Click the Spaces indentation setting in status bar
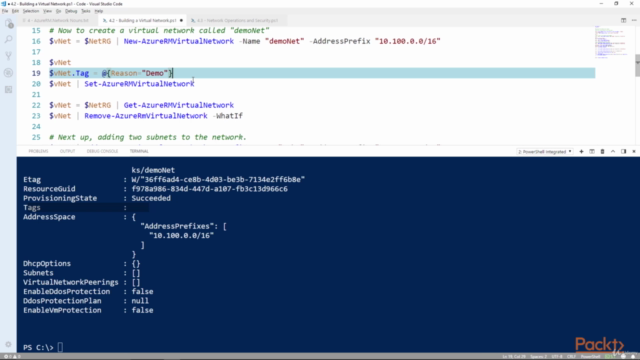 (x=539, y=356)
